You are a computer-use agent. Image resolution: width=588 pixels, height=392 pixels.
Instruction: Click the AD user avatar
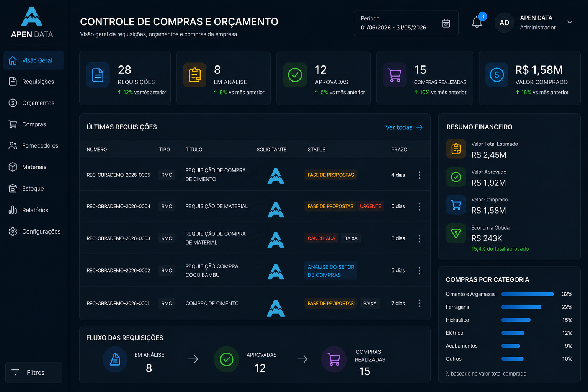click(504, 23)
